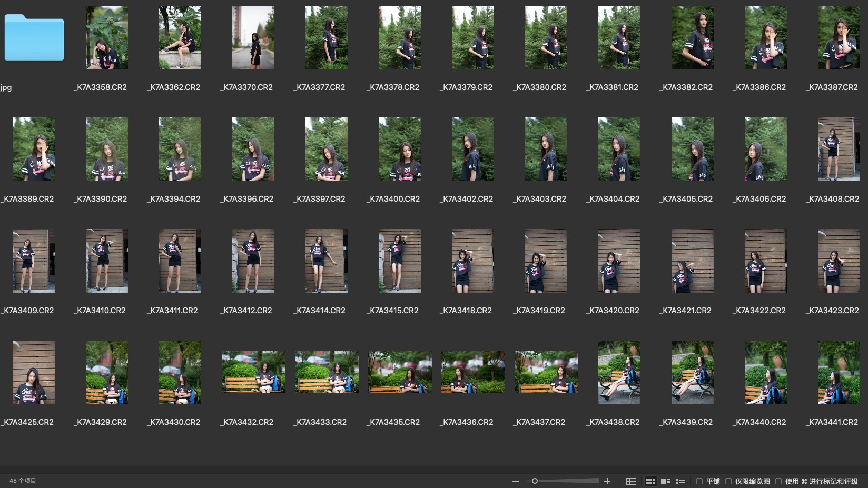Select thumbnail _K7A3408.CR2
The image size is (868, 488).
pos(839,150)
